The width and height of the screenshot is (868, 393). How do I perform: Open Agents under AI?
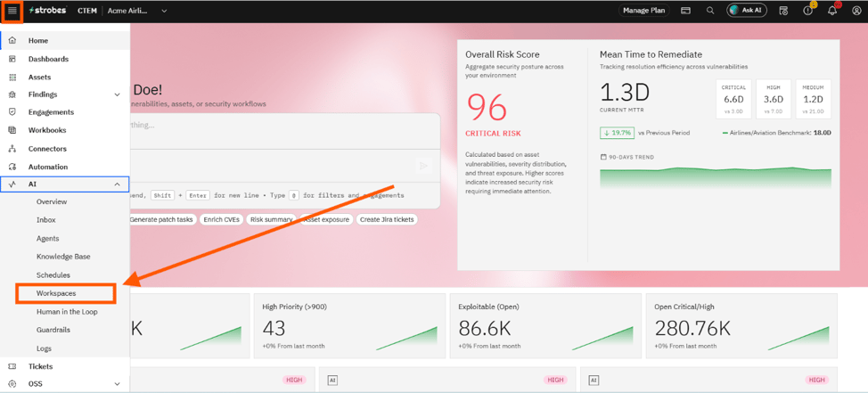point(47,239)
